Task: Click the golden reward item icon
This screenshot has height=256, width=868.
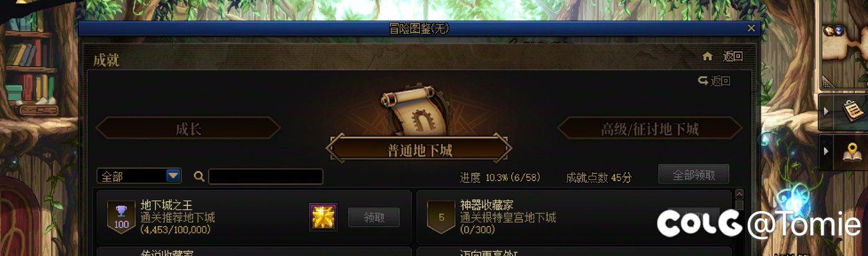Action: (x=323, y=217)
